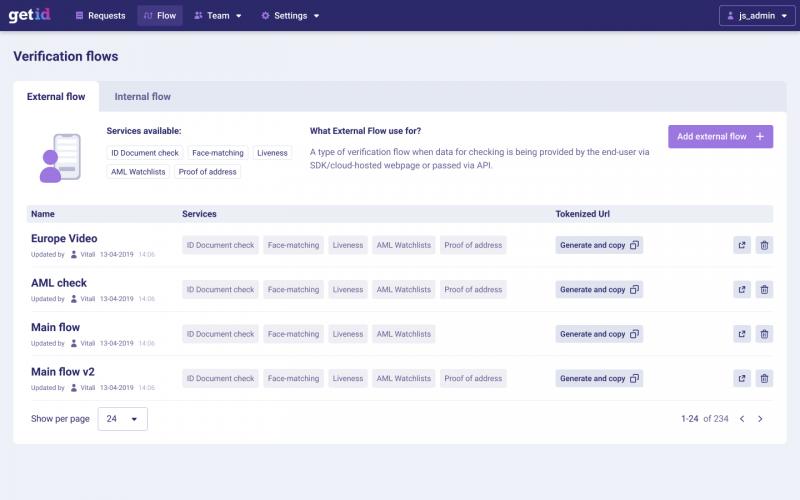
Task: Click user icon under Main flow v2
Action: point(74,388)
